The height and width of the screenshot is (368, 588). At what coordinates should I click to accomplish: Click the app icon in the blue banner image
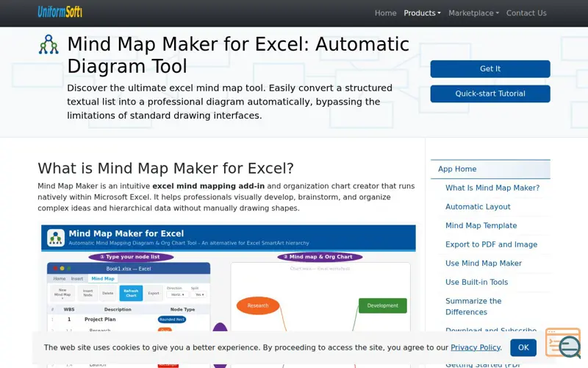[56, 238]
